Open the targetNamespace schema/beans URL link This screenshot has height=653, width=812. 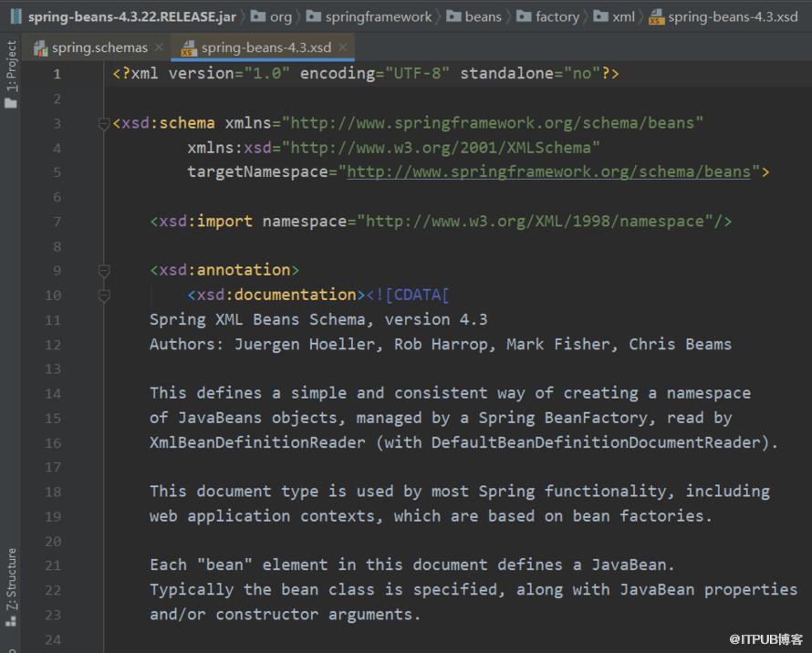coord(548,171)
